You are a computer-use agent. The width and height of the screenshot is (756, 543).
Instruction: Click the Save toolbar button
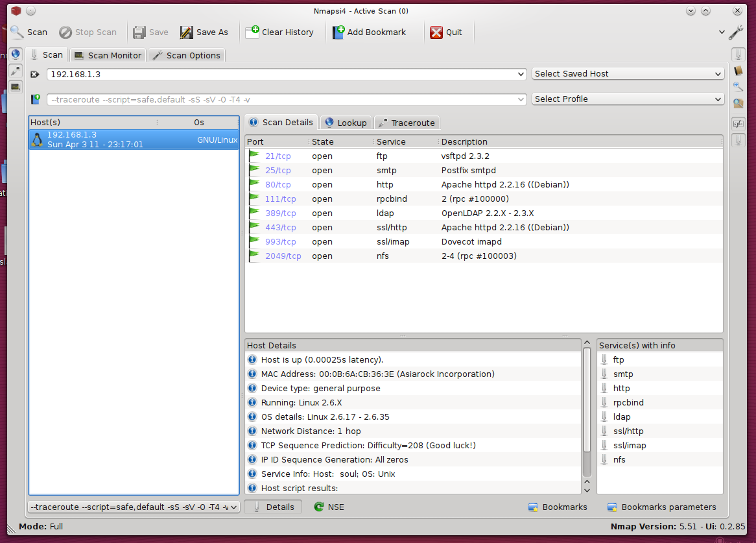pos(150,32)
